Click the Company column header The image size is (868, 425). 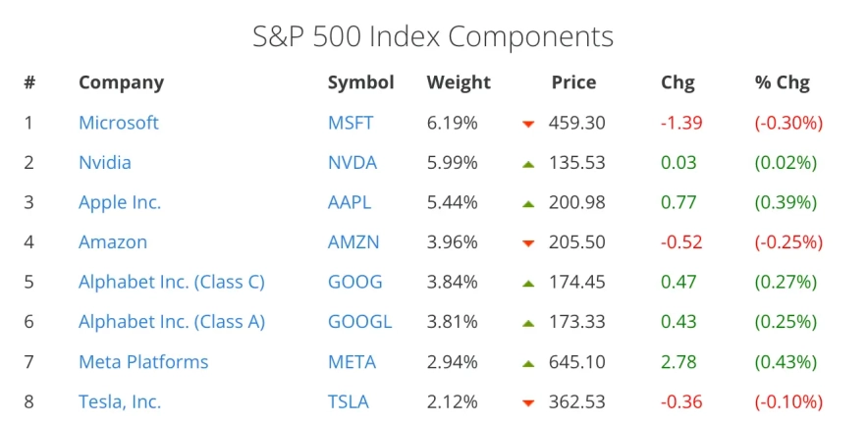tap(121, 82)
